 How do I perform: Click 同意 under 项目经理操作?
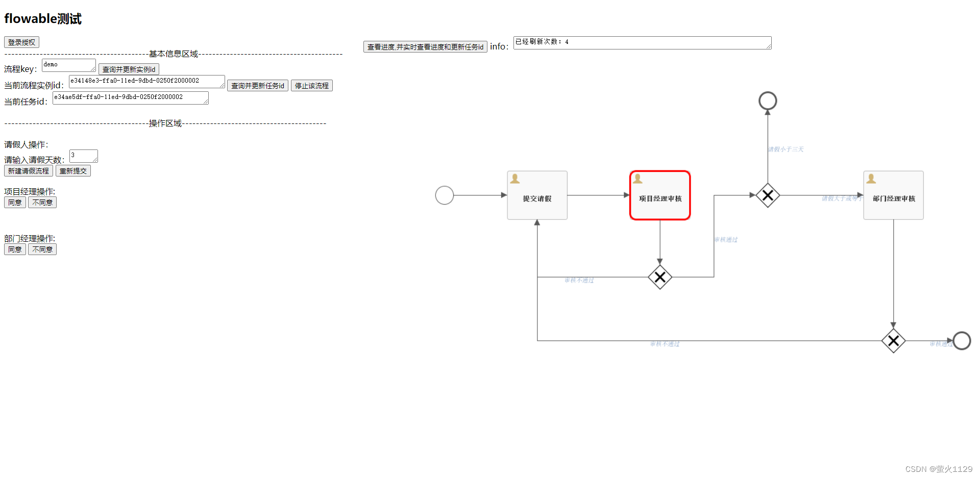pos(15,202)
